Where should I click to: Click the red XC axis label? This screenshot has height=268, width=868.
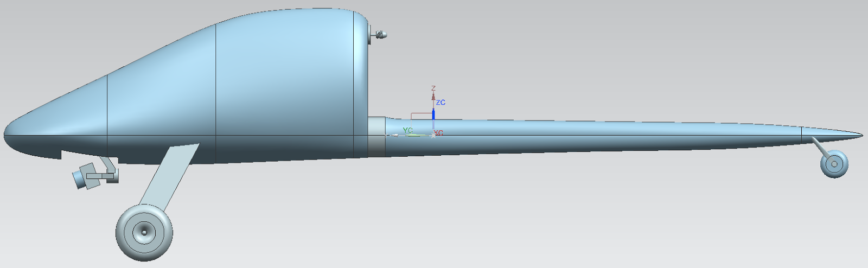(x=439, y=133)
